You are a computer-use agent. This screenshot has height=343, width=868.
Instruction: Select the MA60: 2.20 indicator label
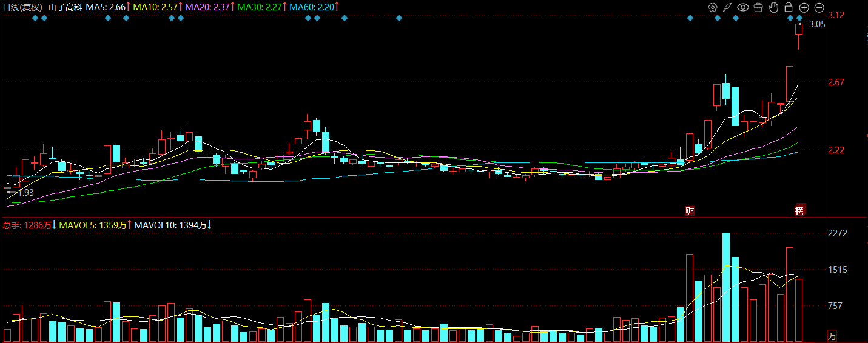click(x=315, y=7)
